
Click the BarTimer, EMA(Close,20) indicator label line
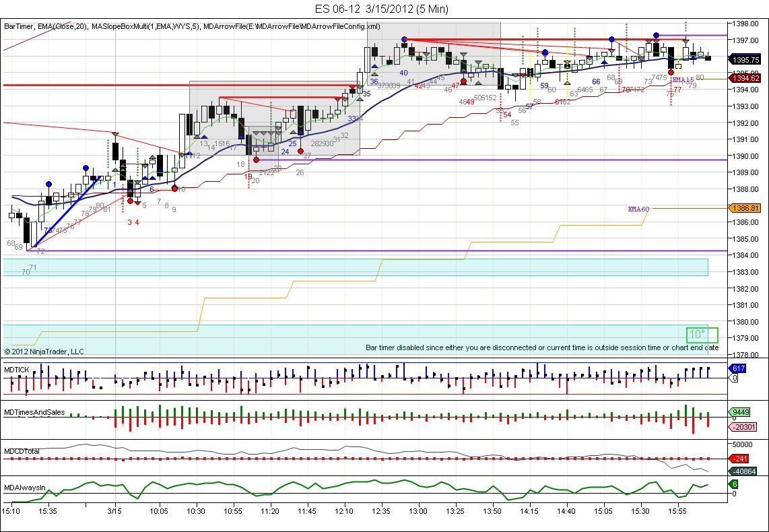pyautogui.click(x=192, y=26)
